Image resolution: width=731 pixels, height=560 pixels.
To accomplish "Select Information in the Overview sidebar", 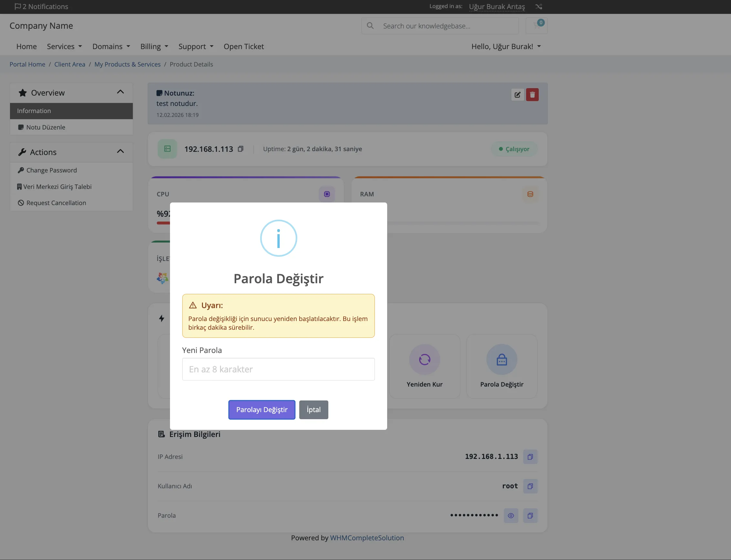I will point(71,111).
